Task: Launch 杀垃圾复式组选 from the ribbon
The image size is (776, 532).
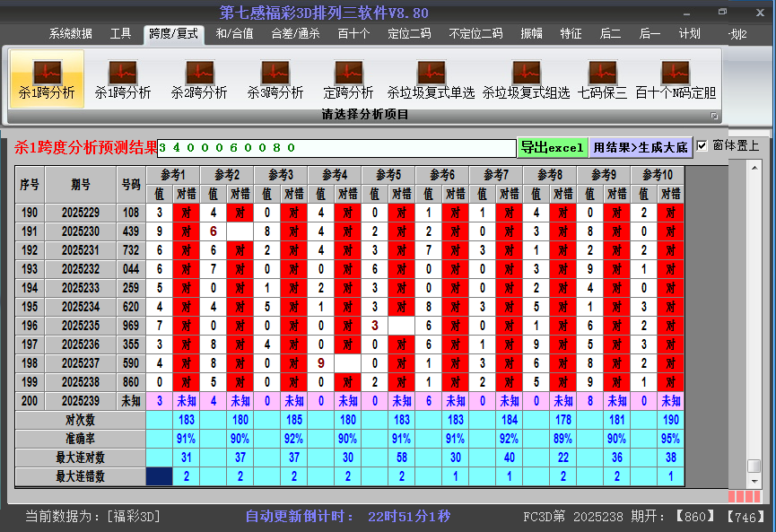Action: (x=526, y=79)
